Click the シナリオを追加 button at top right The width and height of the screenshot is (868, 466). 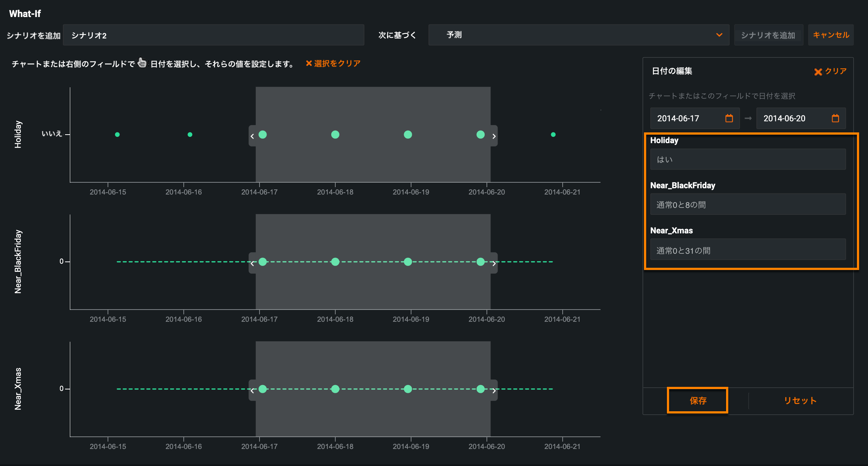coord(768,35)
